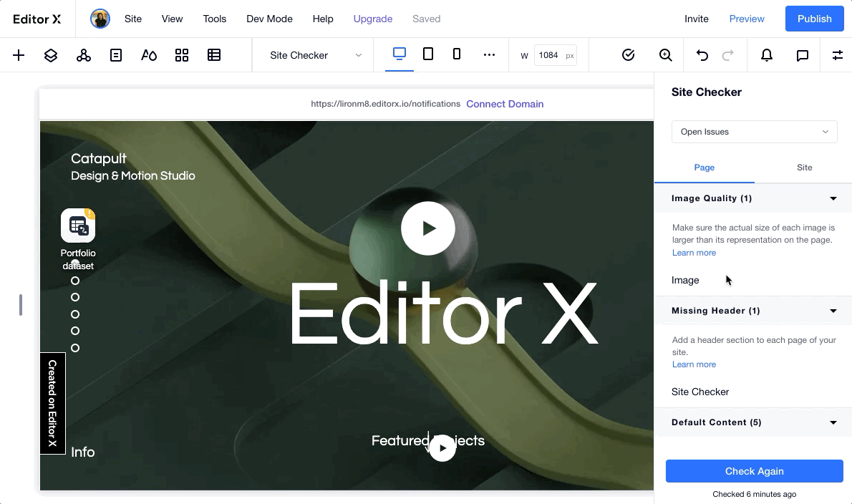Open the Content Manager table icon
The image size is (852, 504).
point(214,55)
